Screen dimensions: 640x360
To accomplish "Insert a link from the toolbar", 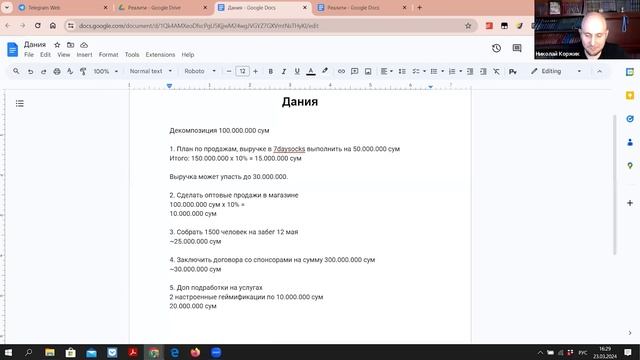I will coord(341,71).
